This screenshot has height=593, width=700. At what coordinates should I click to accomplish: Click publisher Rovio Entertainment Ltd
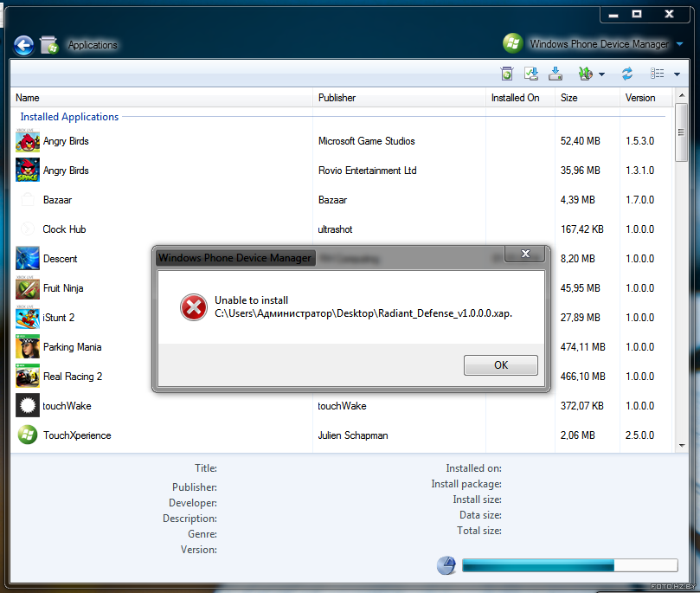pyautogui.click(x=368, y=171)
